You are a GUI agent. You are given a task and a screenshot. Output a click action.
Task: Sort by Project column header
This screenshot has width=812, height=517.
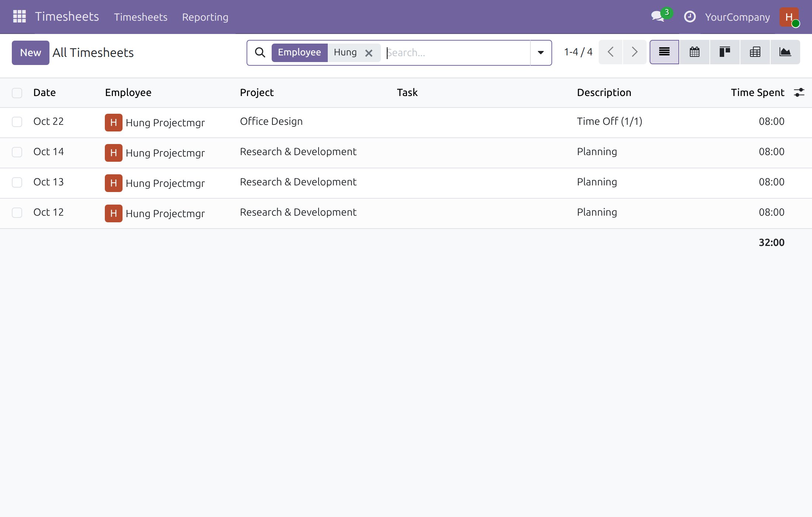point(257,92)
